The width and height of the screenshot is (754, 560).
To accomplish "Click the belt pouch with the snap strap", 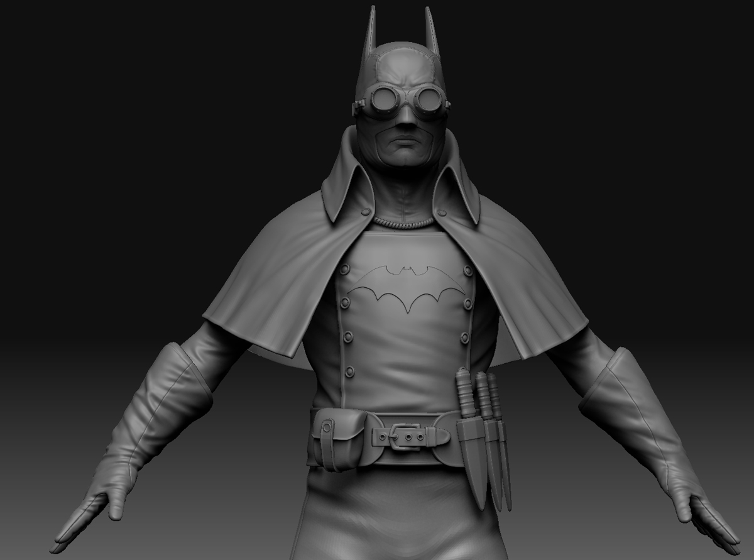I will [x=340, y=439].
